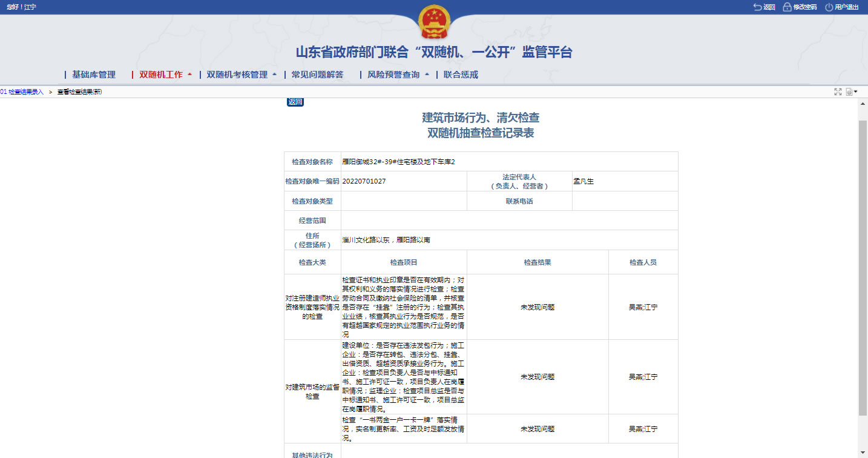Select 雁阳御城32#-39#住宅楼 name value
This screenshot has height=458, width=868.
tap(399, 162)
